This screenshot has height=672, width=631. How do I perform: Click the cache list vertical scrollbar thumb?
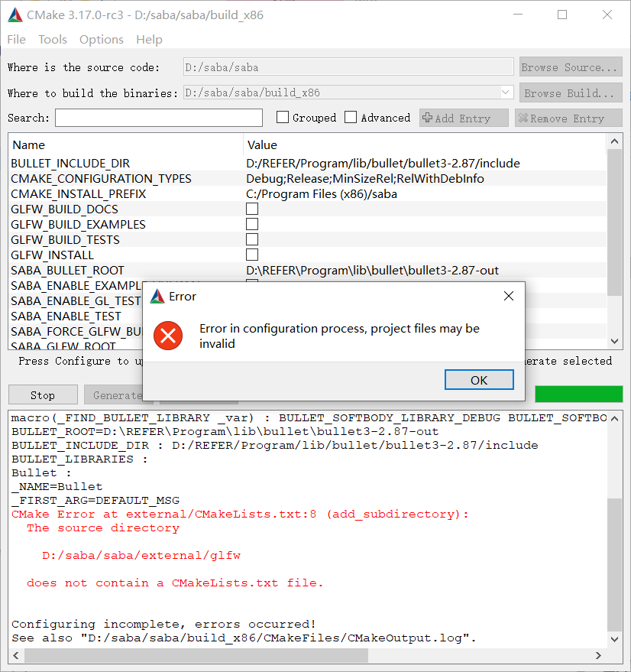[x=614, y=222]
